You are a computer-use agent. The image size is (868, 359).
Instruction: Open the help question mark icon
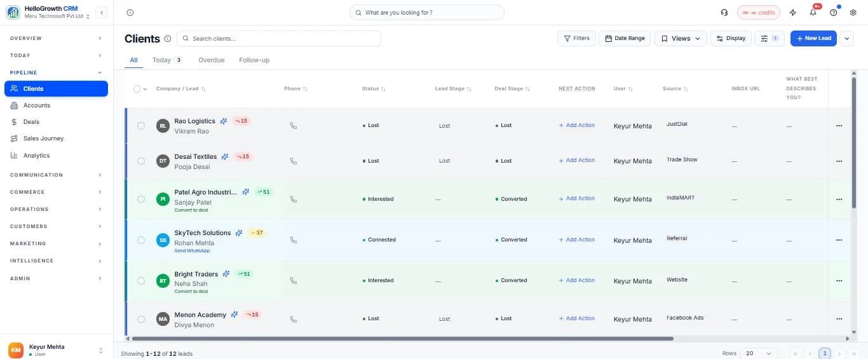(x=833, y=13)
